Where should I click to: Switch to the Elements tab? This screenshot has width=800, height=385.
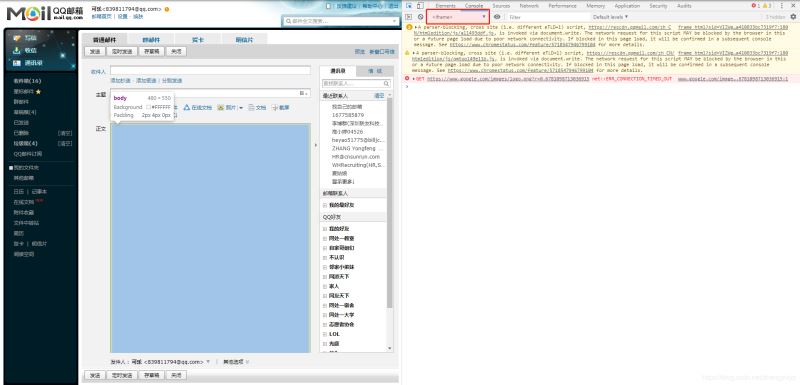pyautogui.click(x=445, y=6)
